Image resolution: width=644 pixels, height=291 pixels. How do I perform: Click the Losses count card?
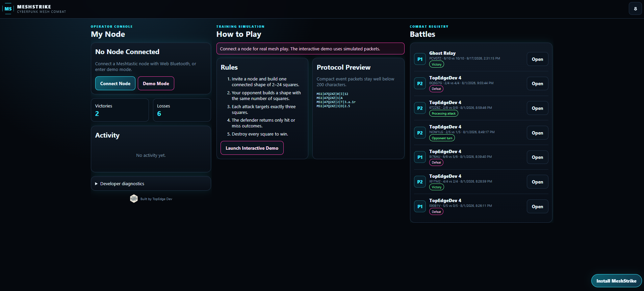click(182, 110)
